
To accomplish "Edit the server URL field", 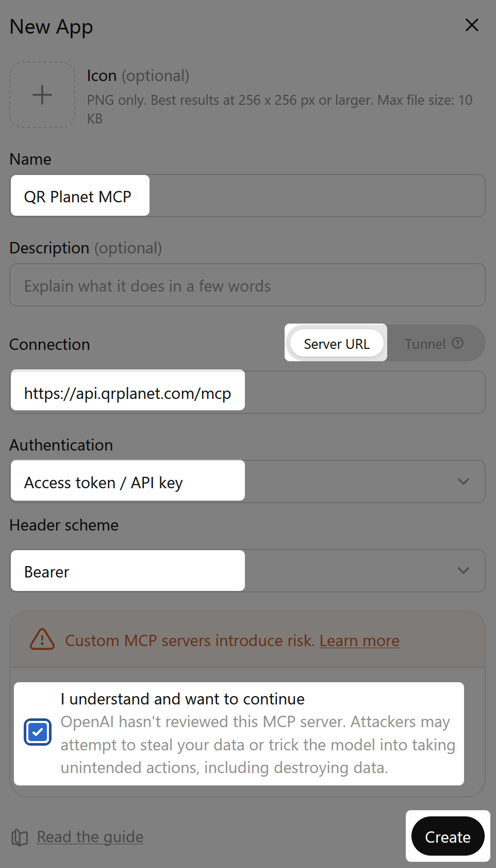I will tap(247, 392).
